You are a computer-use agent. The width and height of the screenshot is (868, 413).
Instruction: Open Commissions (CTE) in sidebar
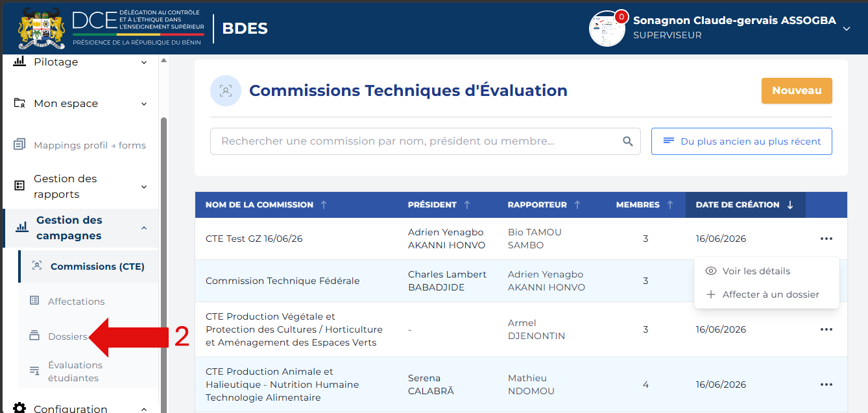tap(88, 266)
